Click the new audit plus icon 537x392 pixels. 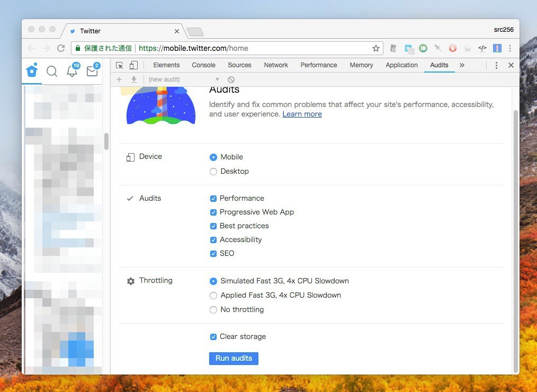click(119, 79)
